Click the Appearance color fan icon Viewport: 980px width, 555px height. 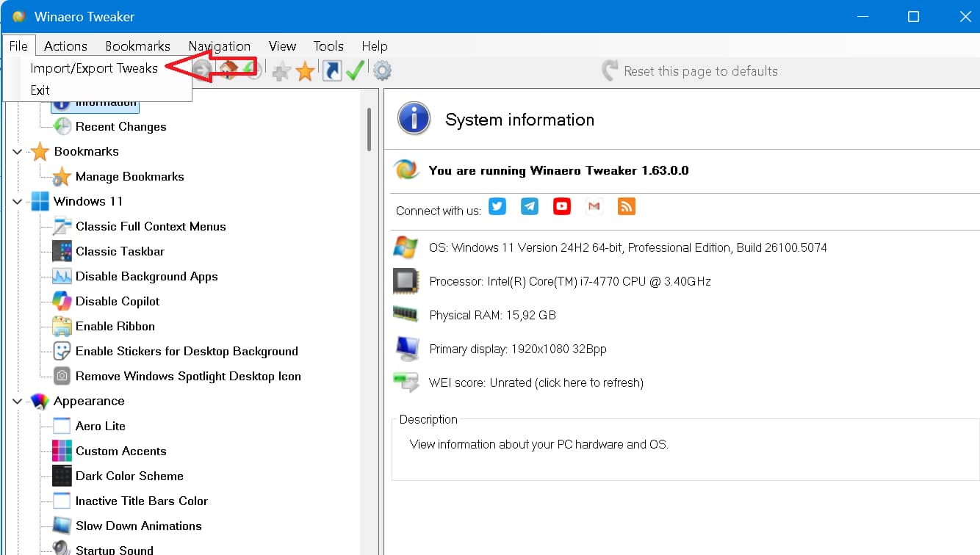tap(40, 401)
